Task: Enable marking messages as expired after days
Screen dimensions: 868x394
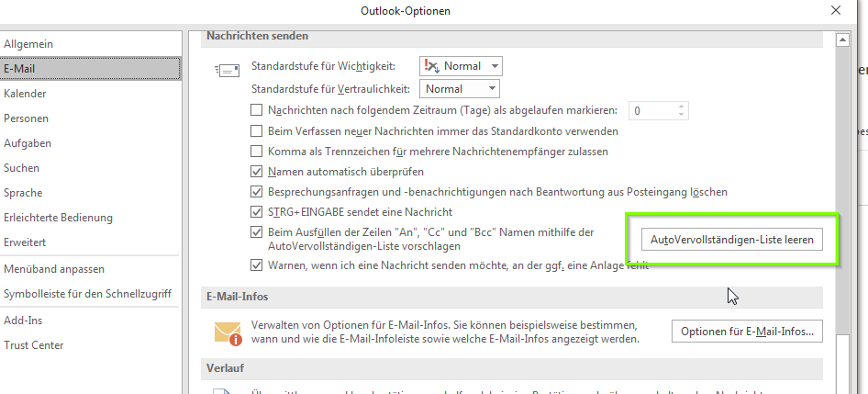Action: (256, 110)
